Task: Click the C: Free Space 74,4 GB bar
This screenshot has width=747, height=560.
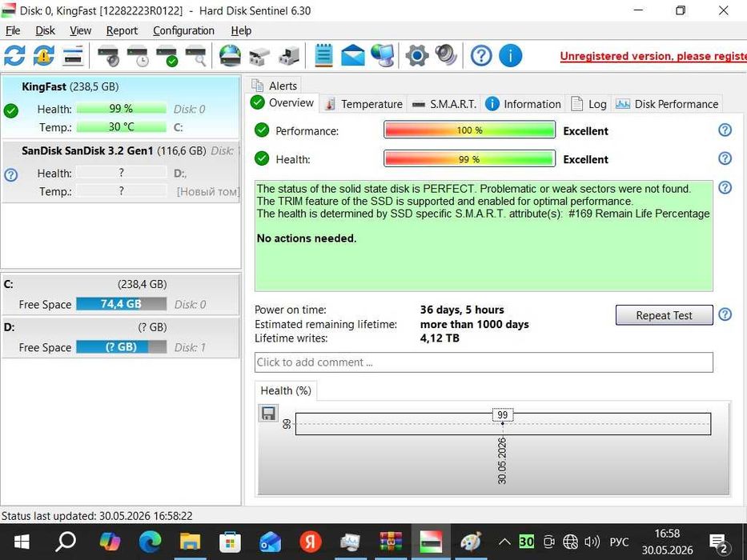Action: (121, 304)
